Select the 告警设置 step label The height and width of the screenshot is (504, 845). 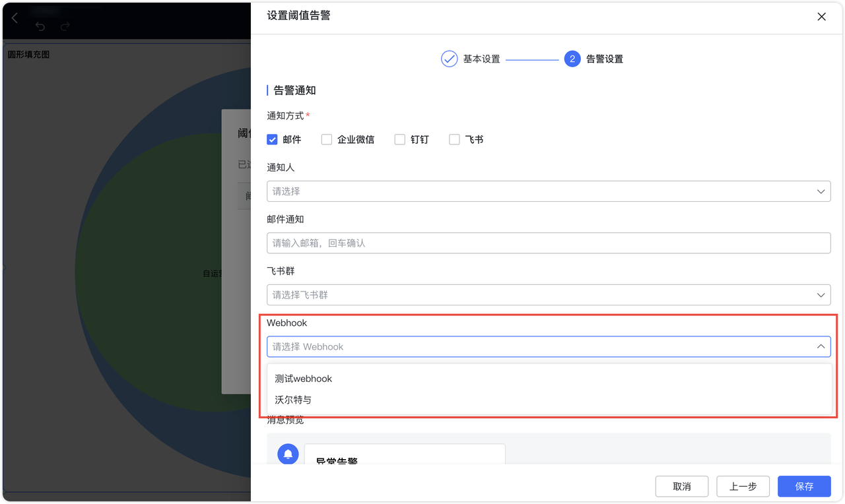coord(603,58)
